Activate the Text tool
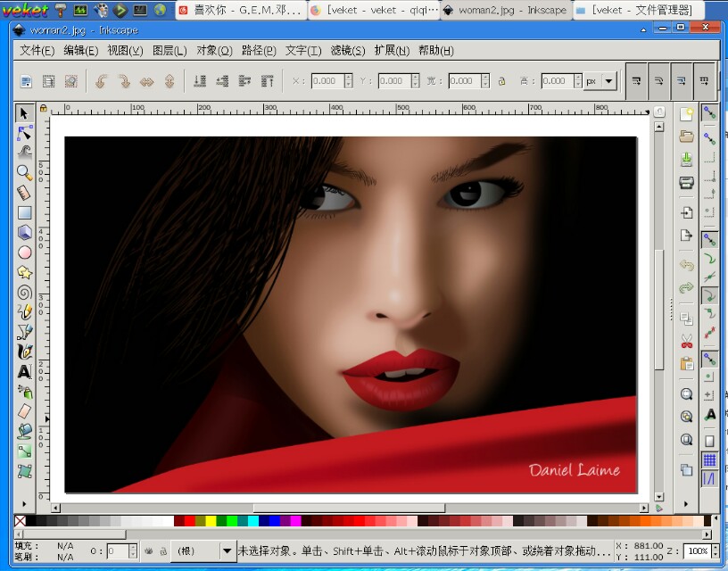The image size is (728, 571). point(24,371)
